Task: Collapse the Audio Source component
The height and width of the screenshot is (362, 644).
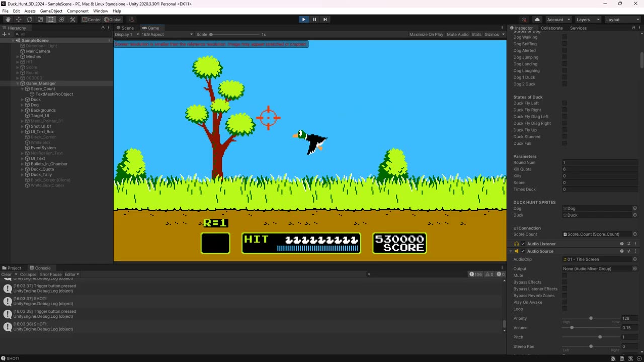Action: click(x=511, y=251)
